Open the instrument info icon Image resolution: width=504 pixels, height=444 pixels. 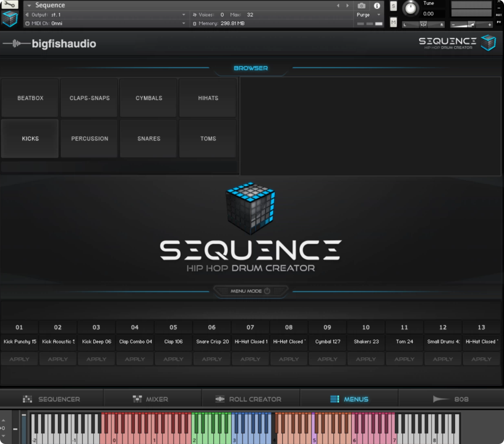pos(377,6)
